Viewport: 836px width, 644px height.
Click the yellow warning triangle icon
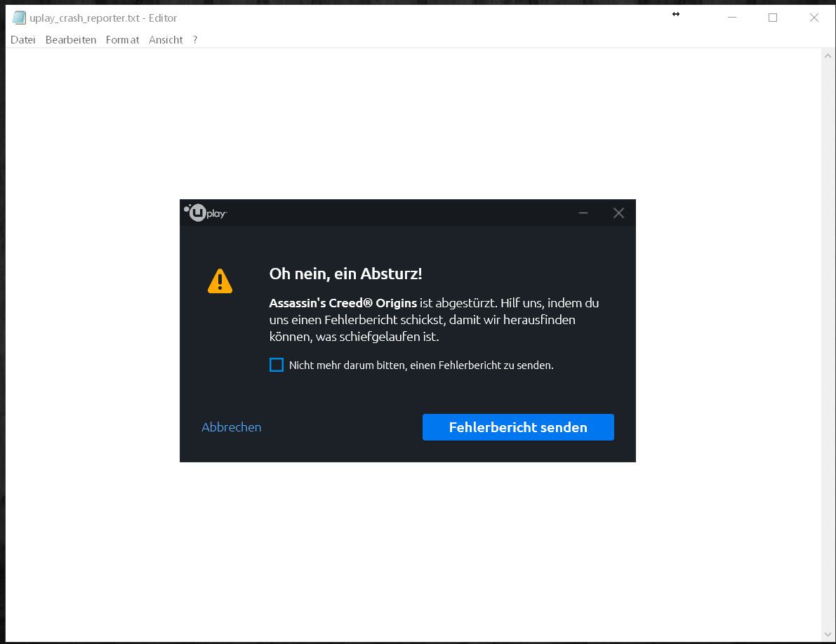tap(220, 281)
